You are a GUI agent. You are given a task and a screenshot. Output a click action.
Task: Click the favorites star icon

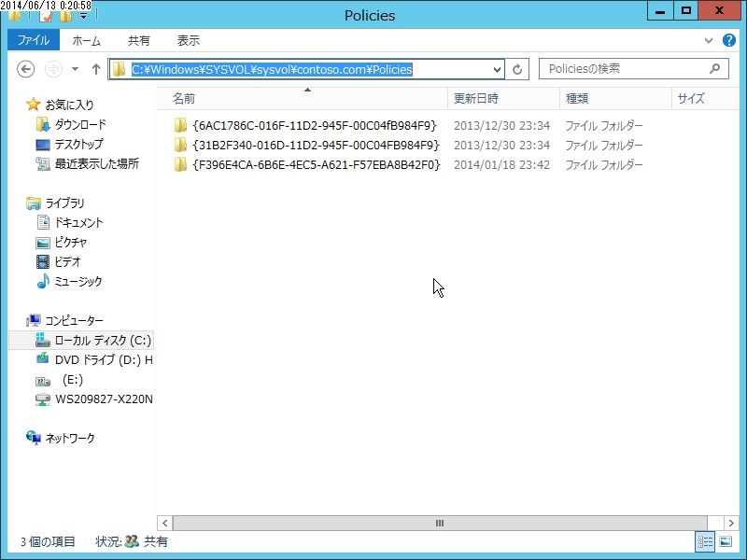(x=33, y=105)
